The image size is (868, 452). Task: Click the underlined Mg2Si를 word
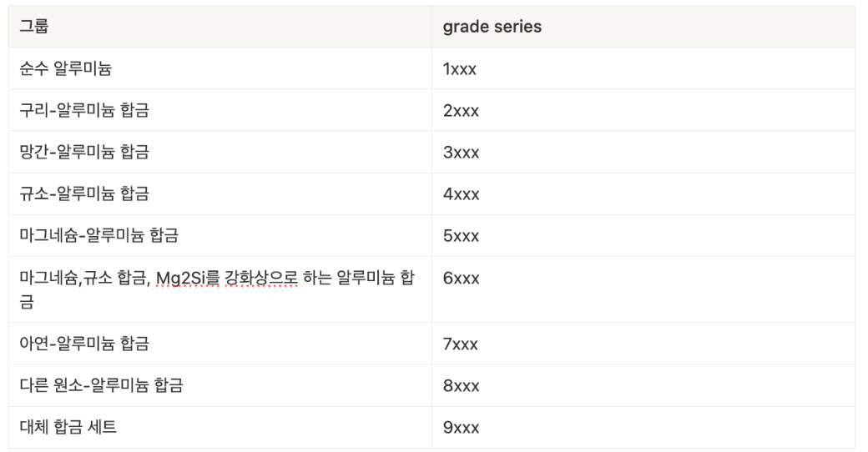188,278
